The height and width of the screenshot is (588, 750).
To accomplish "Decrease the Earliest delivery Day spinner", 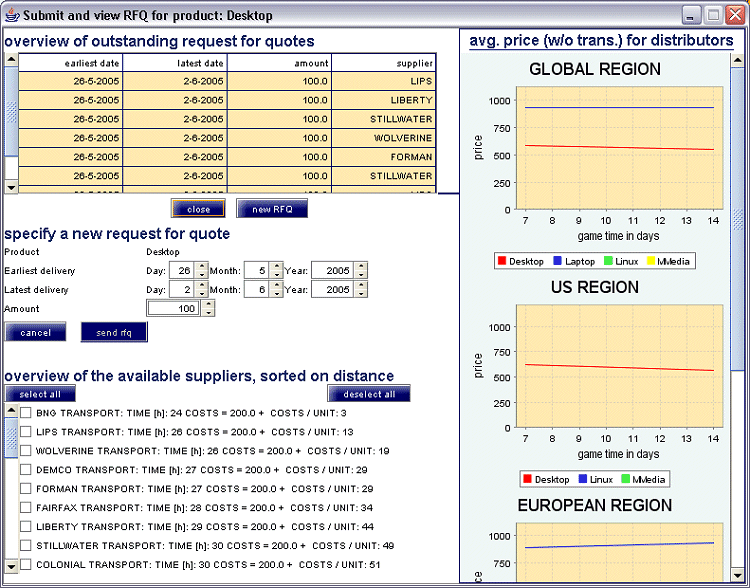I will point(202,275).
